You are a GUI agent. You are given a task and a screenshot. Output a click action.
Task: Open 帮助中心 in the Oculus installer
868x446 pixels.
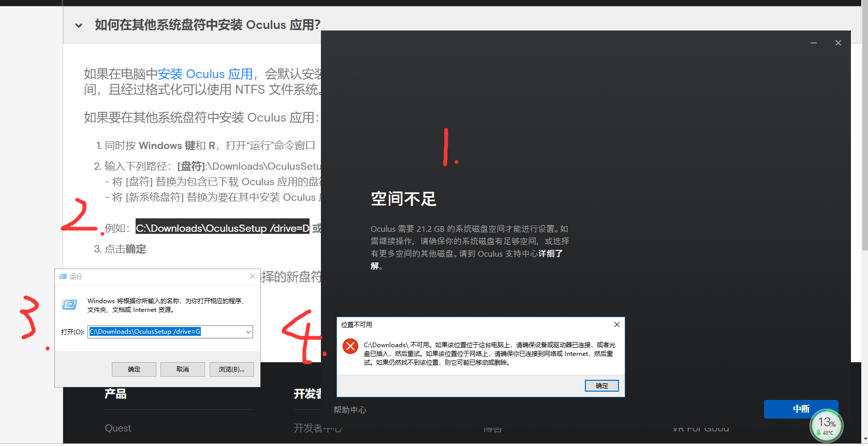pos(350,410)
